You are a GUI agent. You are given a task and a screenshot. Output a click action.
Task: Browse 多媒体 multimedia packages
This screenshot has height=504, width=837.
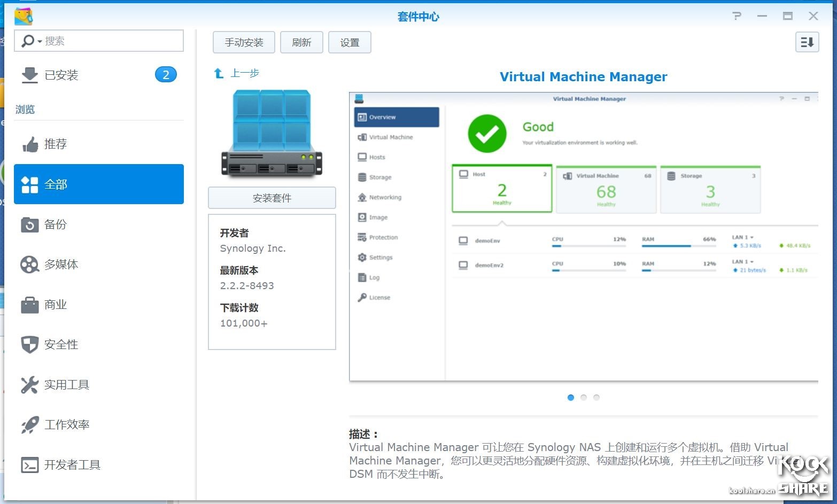[x=60, y=264]
